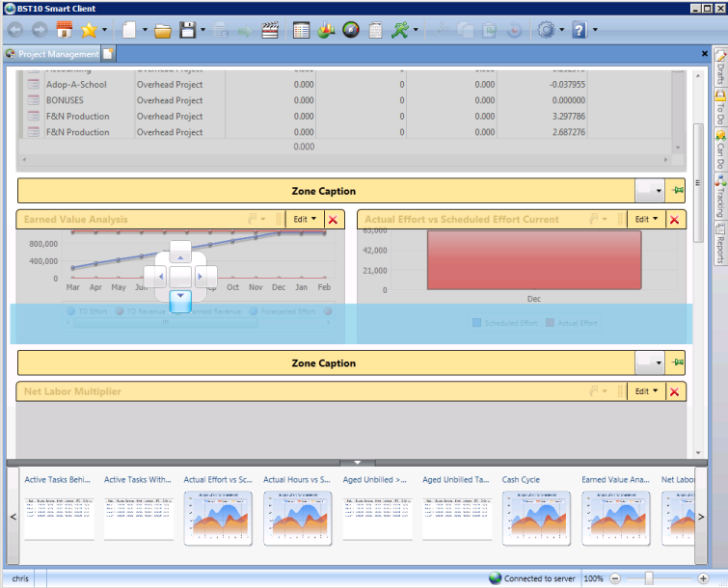Click the home calendar icon in toolbar

click(65, 30)
